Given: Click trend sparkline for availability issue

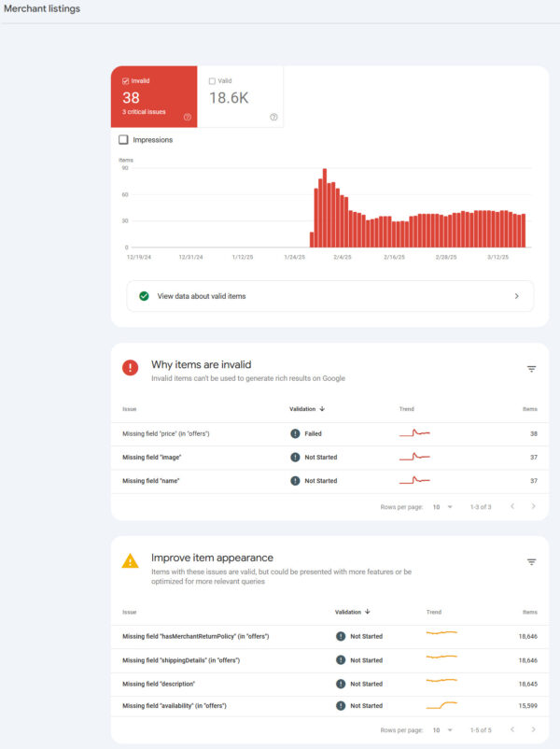Looking at the screenshot, I should click(441, 705).
